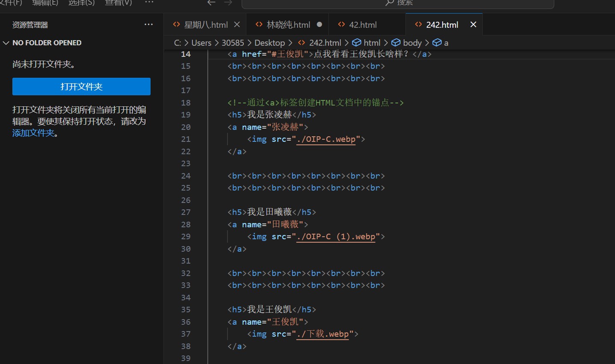Close the 242.html tab

[x=473, y=25]
